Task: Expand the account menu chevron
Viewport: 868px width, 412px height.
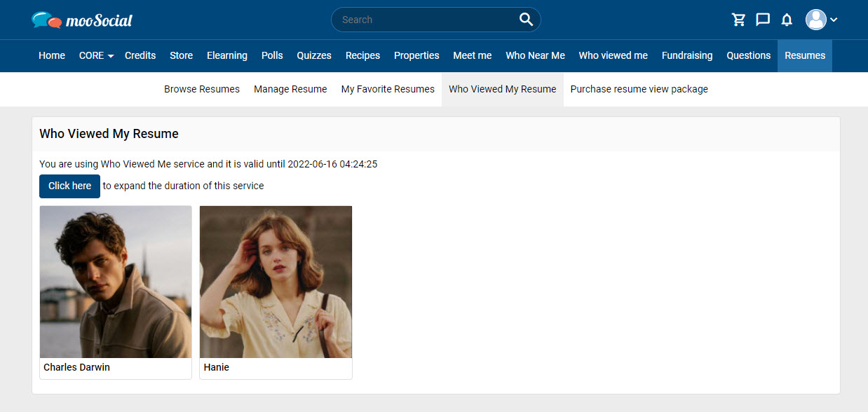Action: click(834, 20)
